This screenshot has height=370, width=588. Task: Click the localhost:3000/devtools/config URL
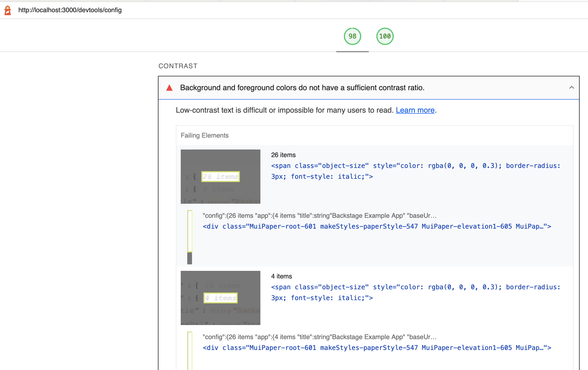(x=70, y=10)
